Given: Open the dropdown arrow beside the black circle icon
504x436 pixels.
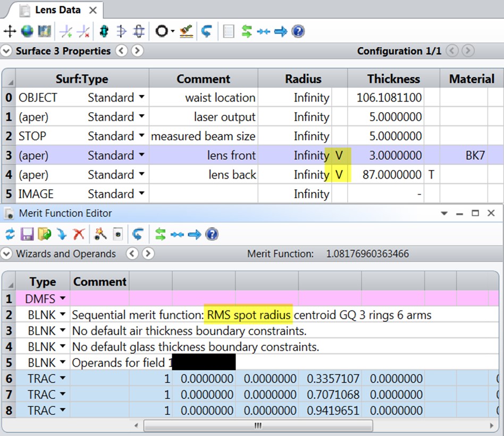Looking at the screenshot, I should (173, 31).
